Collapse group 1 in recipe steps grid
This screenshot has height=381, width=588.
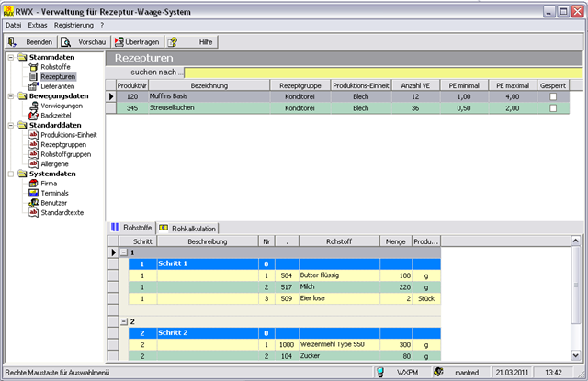tap(124, 252)
